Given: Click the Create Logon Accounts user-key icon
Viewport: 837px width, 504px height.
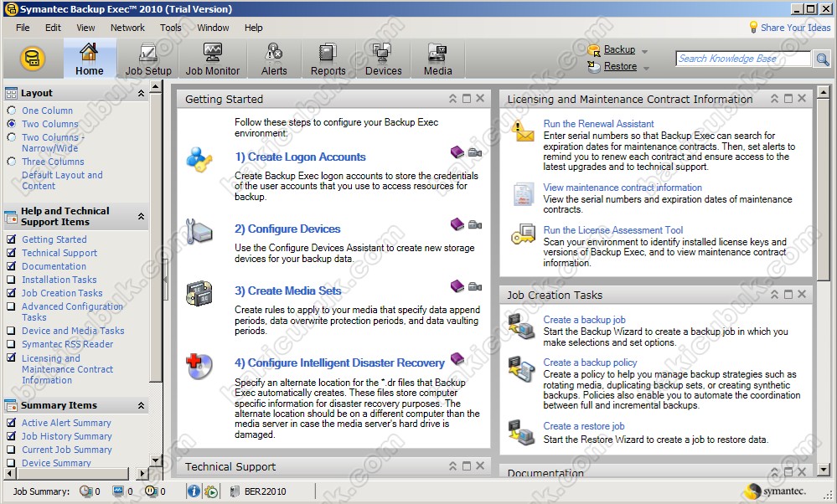Looking at the screenshot, I should pos(199,159).
